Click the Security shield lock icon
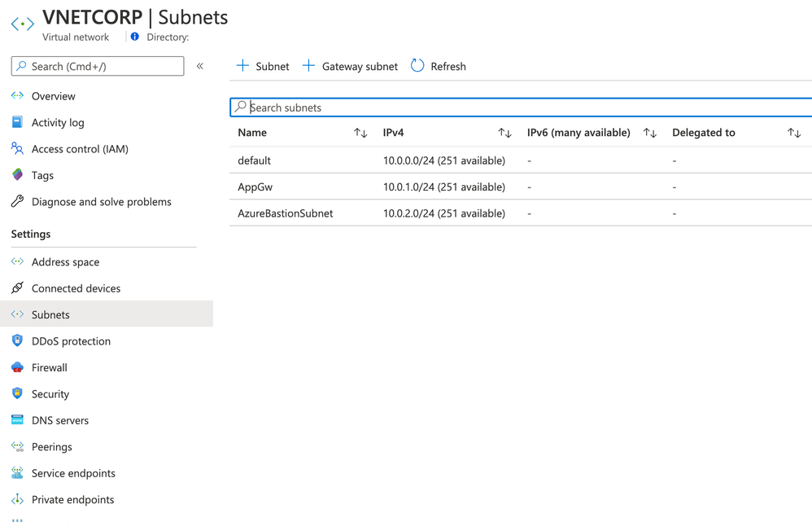Image resolution: width=812 pixels, height=522 pixels. (x=17, y=393)
